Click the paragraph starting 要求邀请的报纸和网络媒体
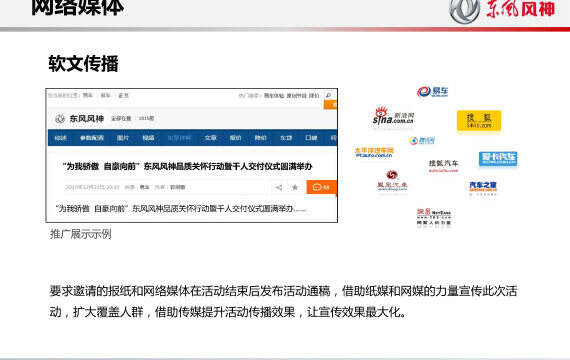The width and height of the screenshot is (570, 360). 283,301
